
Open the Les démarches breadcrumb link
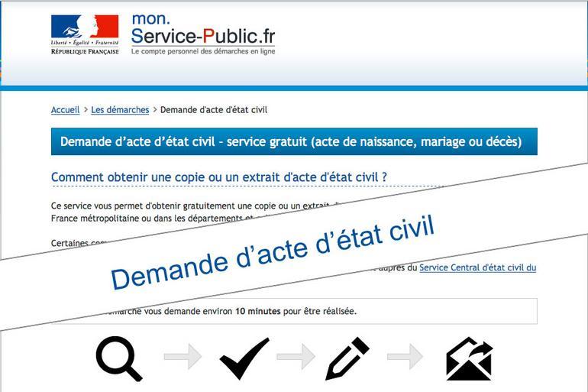120,110
